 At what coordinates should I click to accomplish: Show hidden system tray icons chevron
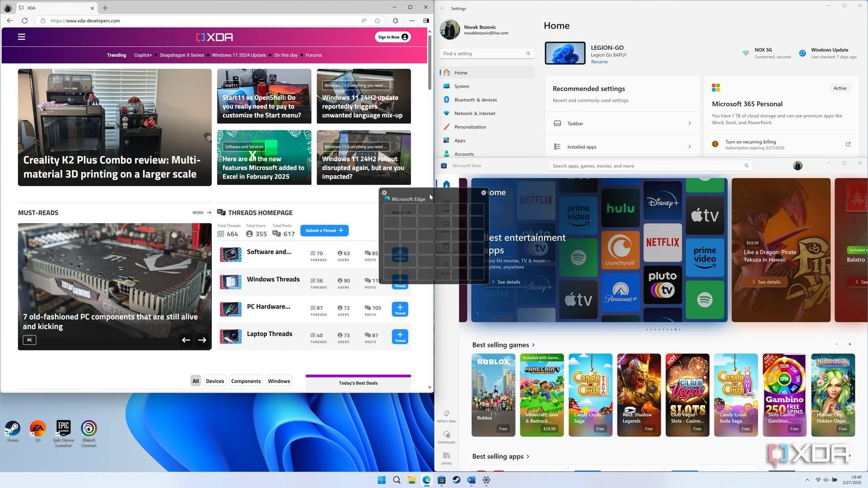(807, 480)
